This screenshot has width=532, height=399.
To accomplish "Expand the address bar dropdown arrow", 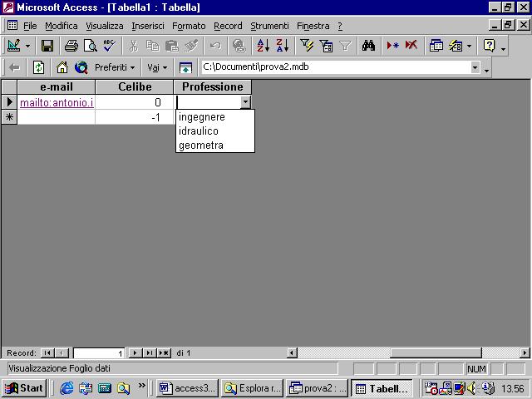I will (x=475, y=67).
